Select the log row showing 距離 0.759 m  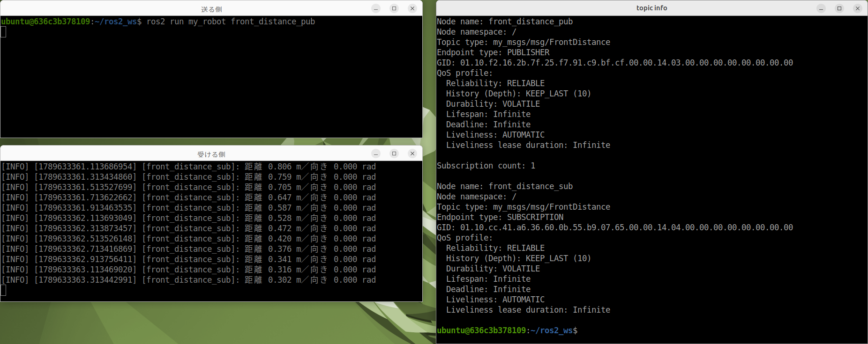pyautogui.click(x=188, y=177)
